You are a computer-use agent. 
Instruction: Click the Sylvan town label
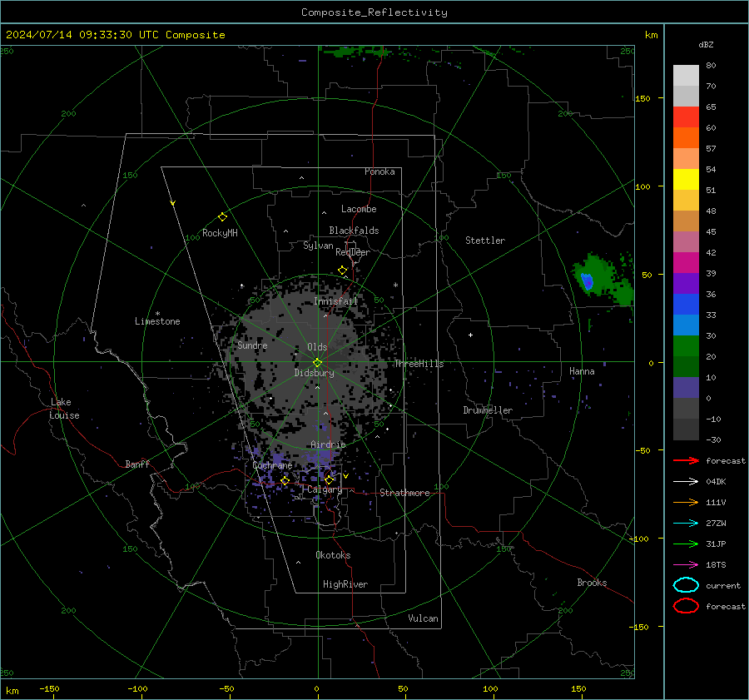point(318,246)
